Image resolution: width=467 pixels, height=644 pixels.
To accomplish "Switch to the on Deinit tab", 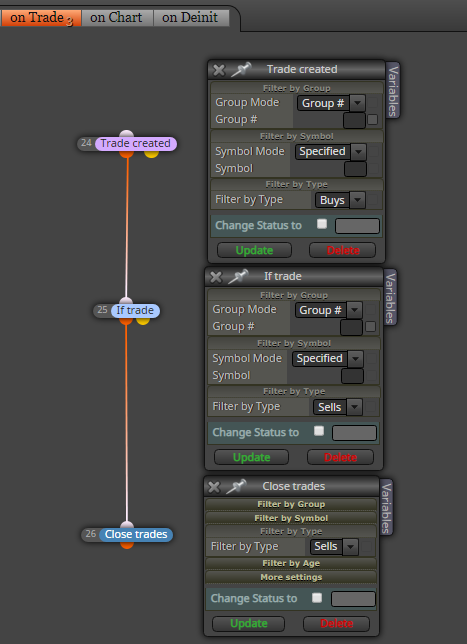I will 191,18.
